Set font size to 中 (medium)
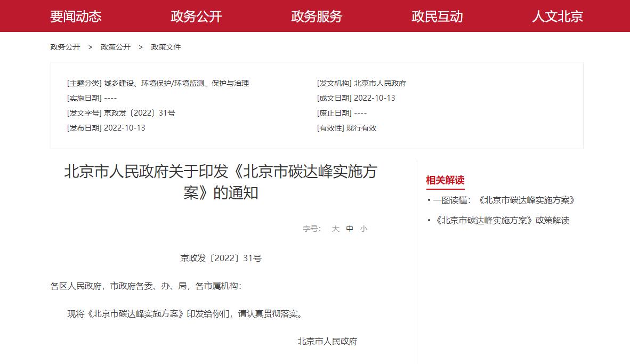This screenshot has width=630, height=364. pyautogui.click(x=350, y=229)
